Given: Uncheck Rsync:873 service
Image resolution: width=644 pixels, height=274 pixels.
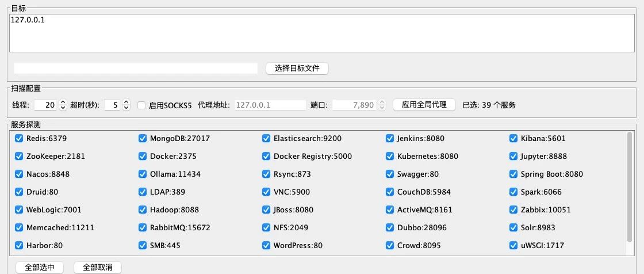Looking at the screenshot, I should (x=266, y=174).
